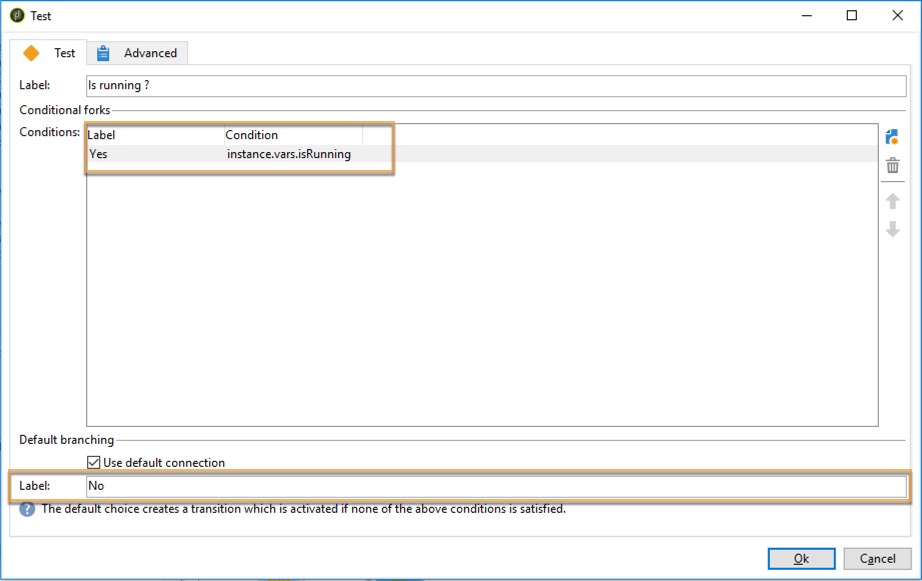The width and height of the screenshot is (922, 581).
Task: Edit the default branching label 'No'
Action: (x=496, y=486)
